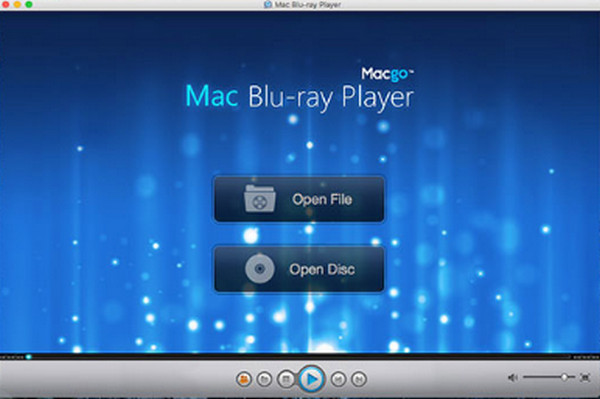600x399 pixels.
Task: Toggle full screen mode icon
Action: pos(585,378)
